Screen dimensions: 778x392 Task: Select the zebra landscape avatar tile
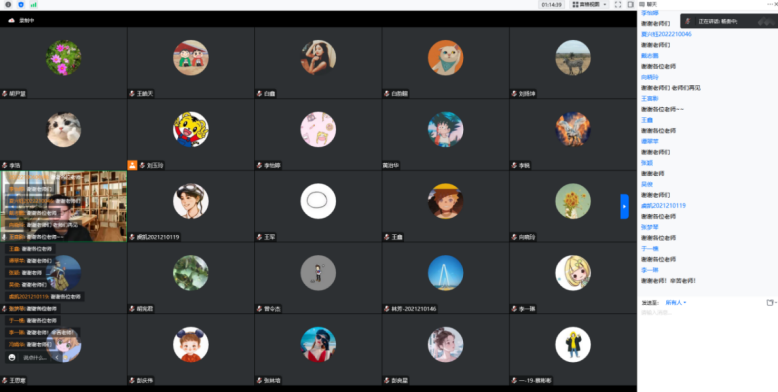pos(573,58)
